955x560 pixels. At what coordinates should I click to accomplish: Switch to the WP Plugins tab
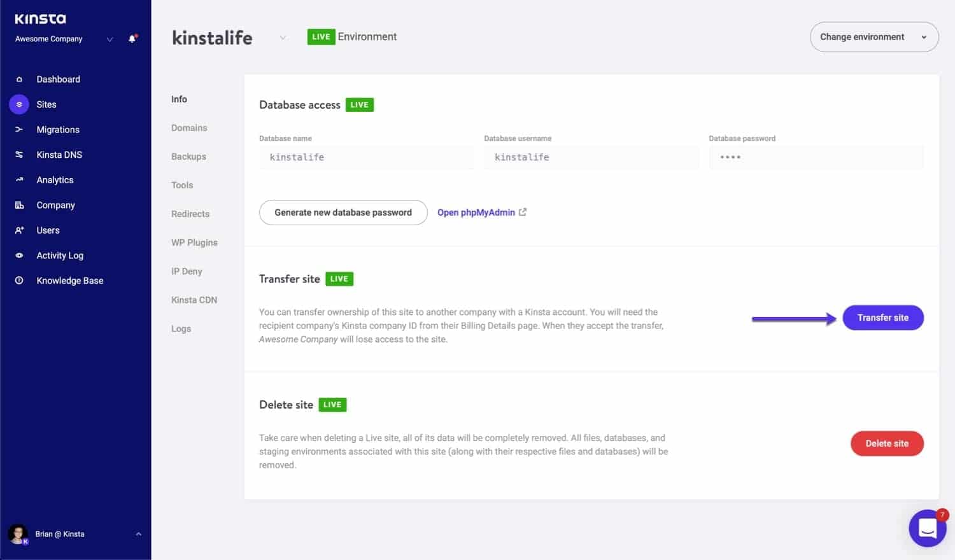[x=194, y=242]
